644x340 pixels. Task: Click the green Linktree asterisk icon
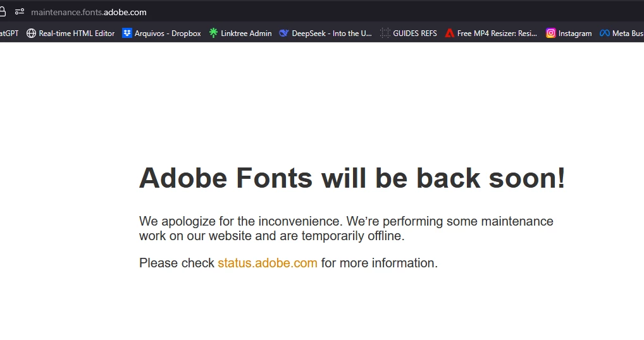(x=213, y=33)
